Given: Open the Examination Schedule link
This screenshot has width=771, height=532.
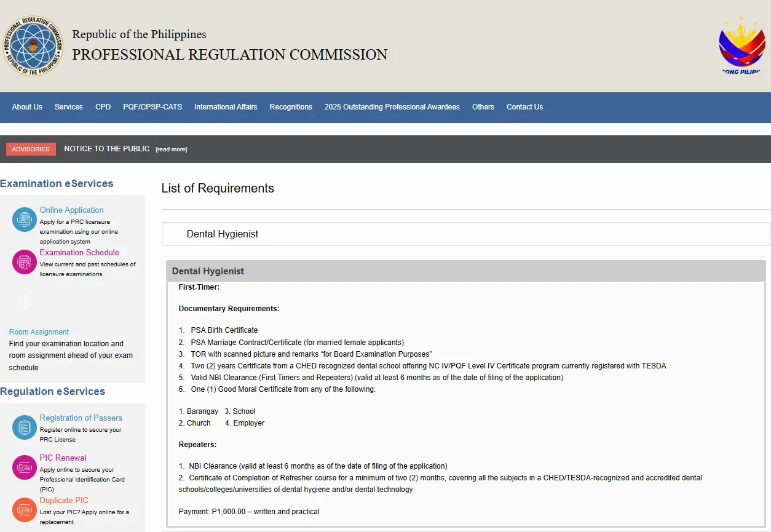Looking at the screenshot, I should click(79, 253).
